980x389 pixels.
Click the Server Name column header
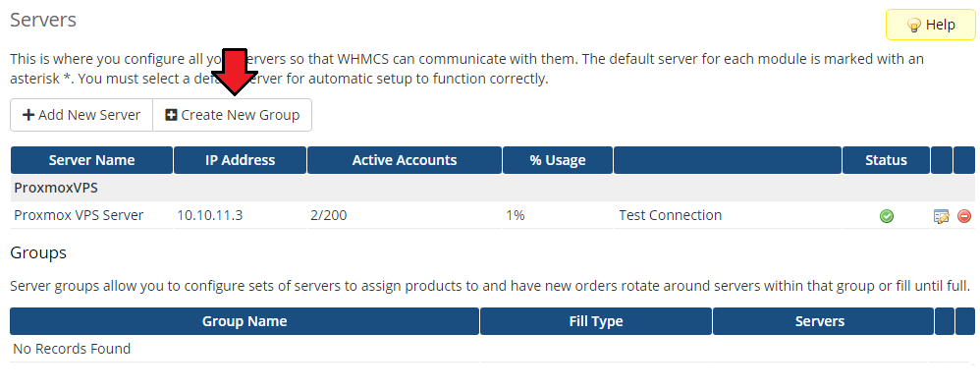(x=92, y=160)
